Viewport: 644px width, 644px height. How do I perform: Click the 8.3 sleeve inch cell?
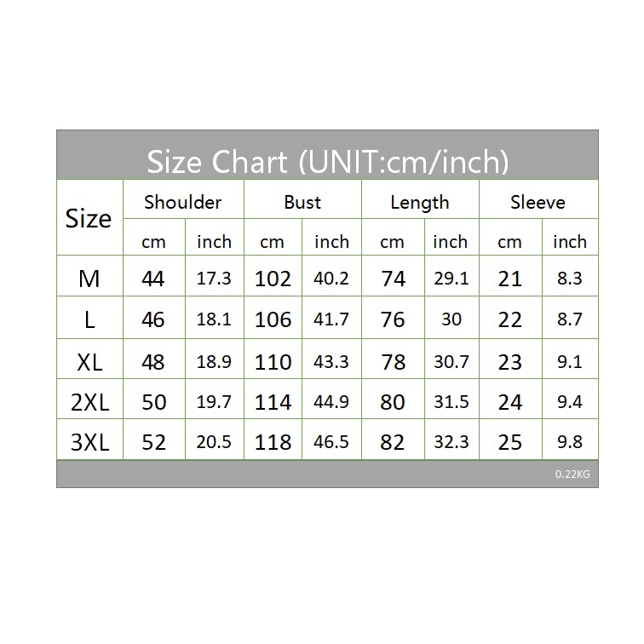click(x=569, y=279)
